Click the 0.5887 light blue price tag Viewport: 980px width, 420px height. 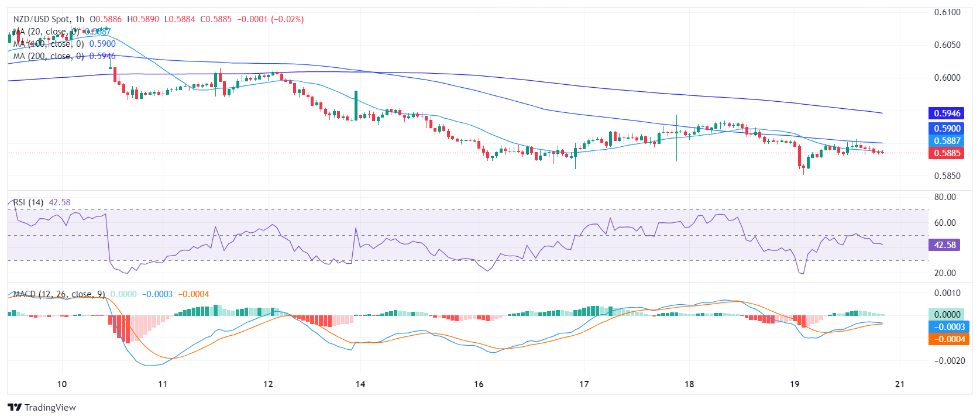tap(947, 141)
